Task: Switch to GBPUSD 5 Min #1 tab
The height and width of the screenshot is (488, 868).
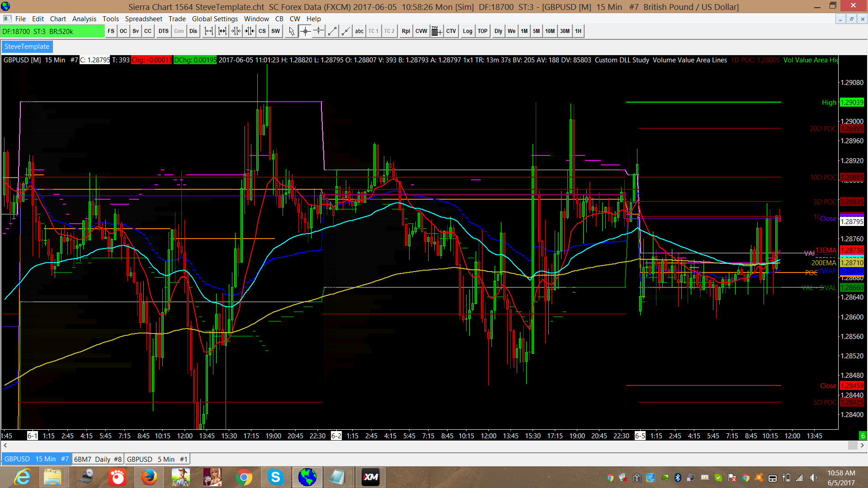Action: point(157,459)
